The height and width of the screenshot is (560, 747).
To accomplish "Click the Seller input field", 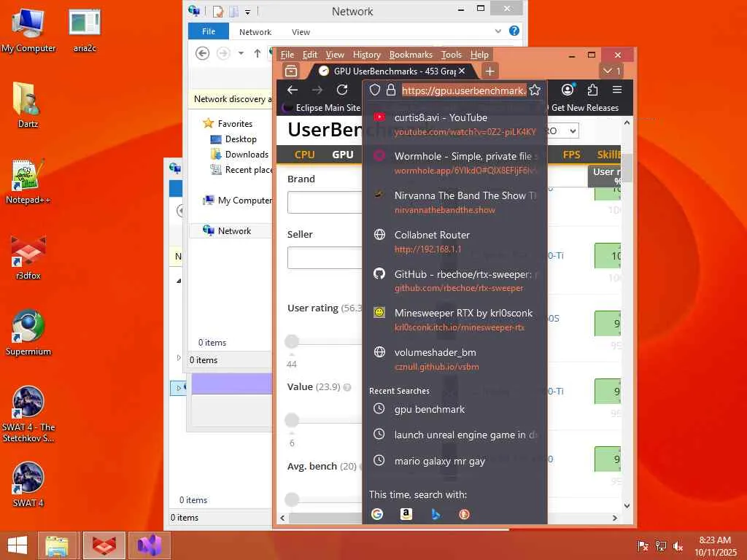I will 325,257.
